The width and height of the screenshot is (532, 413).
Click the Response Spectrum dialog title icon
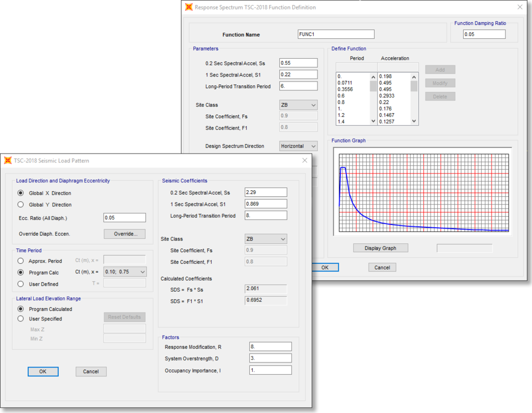pyautogui.click(x=189, y=7)
